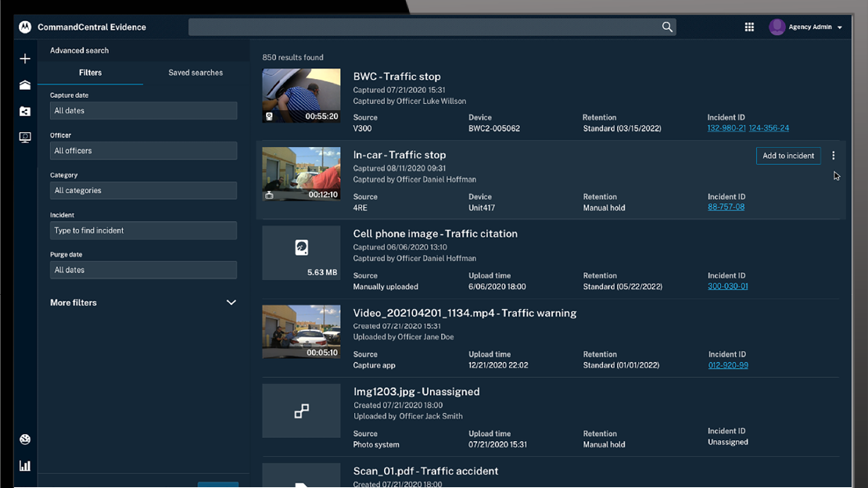The width and height of the screenshot is (868, 488).
Task: Click BWC - Traffic stop title
Action: (x=397, y=77)
